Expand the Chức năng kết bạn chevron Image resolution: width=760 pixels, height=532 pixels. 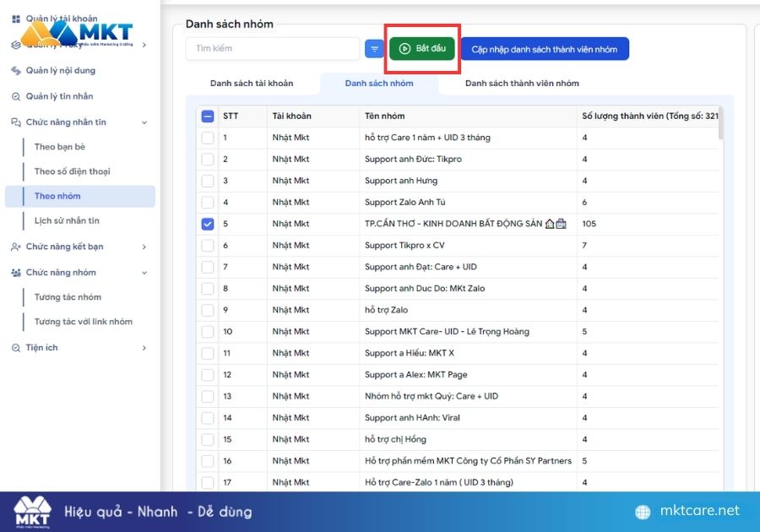coord(144,247)
